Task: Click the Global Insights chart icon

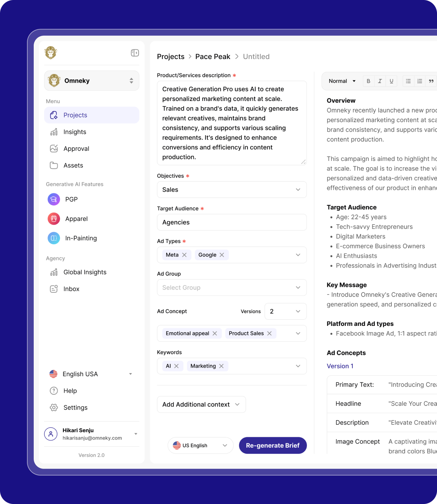Action: click(x=54, y=272)
